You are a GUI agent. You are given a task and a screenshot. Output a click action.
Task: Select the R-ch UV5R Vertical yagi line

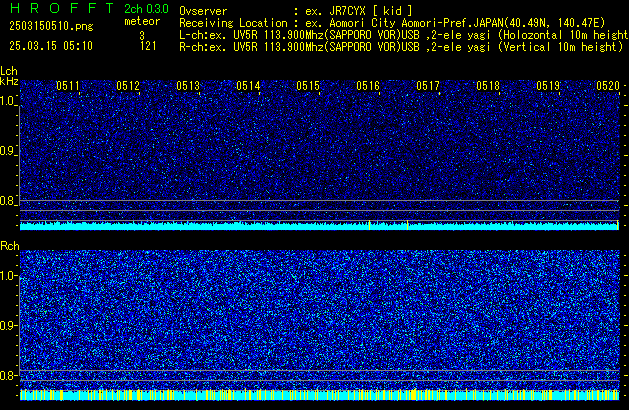tap(401, 47)
